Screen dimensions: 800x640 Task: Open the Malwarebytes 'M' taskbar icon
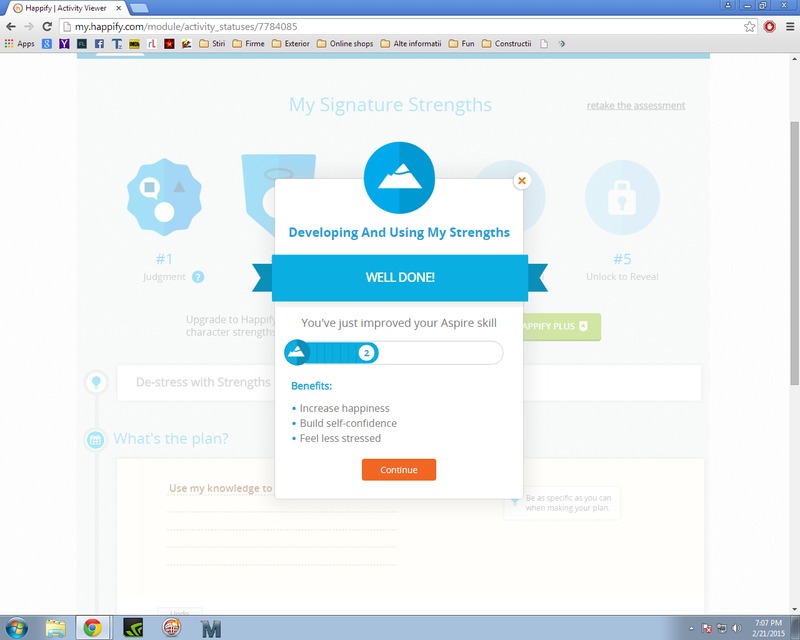click(211, 628)
